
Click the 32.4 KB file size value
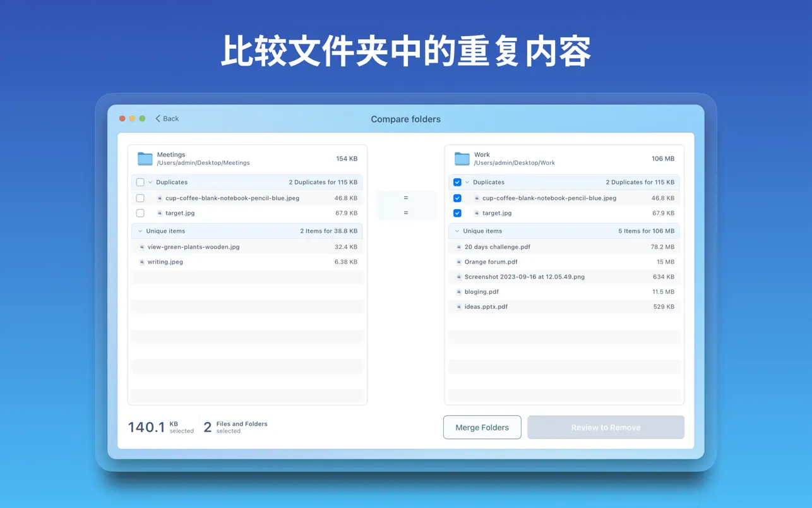tap(346, 247)
